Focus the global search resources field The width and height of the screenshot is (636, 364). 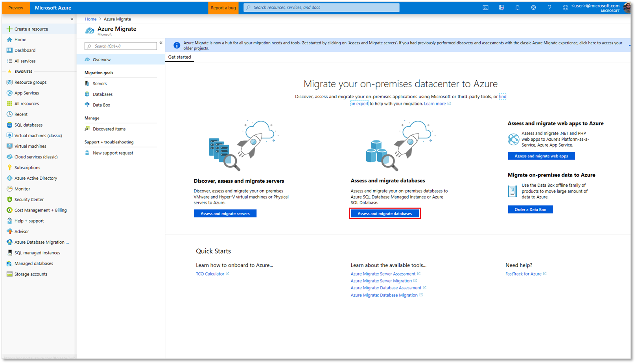[x=321, y=7]
